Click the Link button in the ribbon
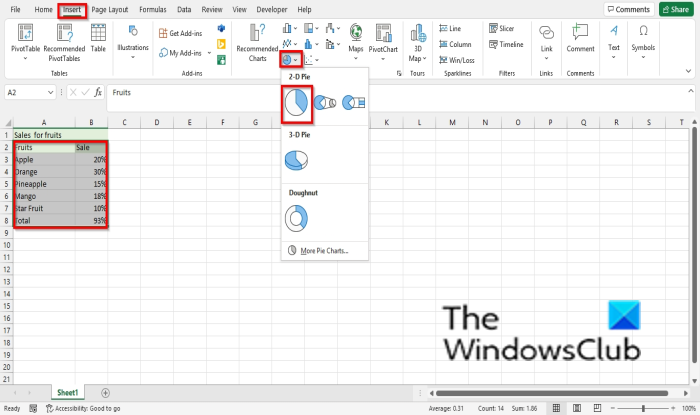This screenshot has width=700, height=415. (x=546, y=42)
